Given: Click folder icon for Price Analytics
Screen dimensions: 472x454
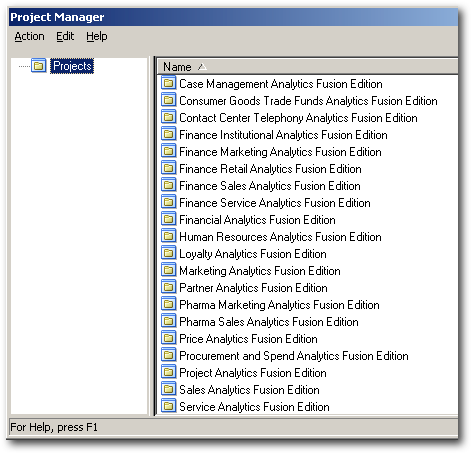Looking at the screenshot, I should click(168, 338).
